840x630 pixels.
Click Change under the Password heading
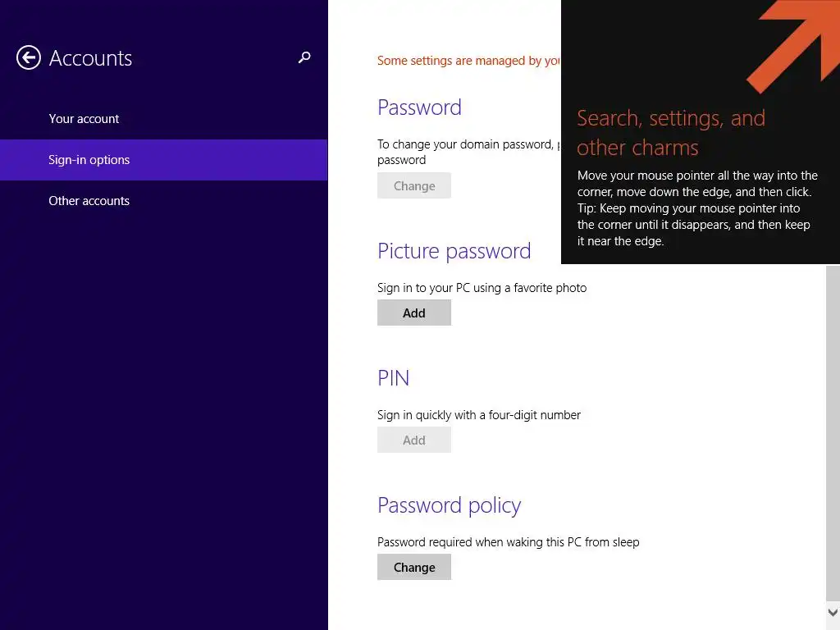click(414, 186)
